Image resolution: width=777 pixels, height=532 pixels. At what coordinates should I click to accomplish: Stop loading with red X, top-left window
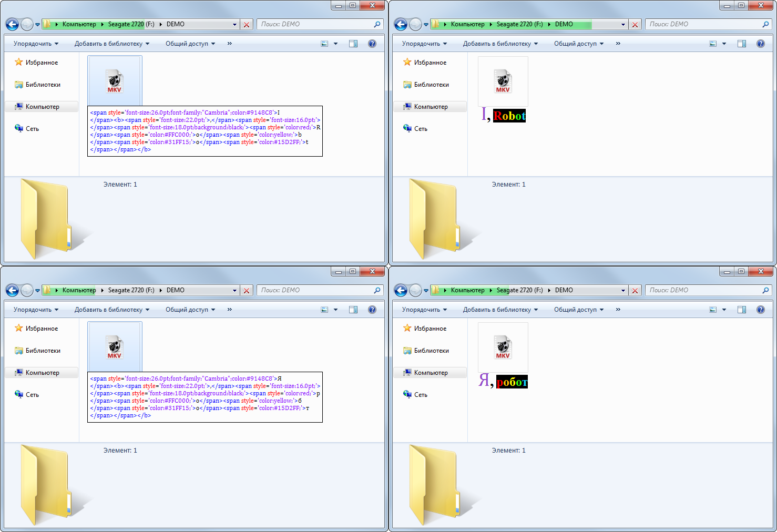(x=247, y=25)
